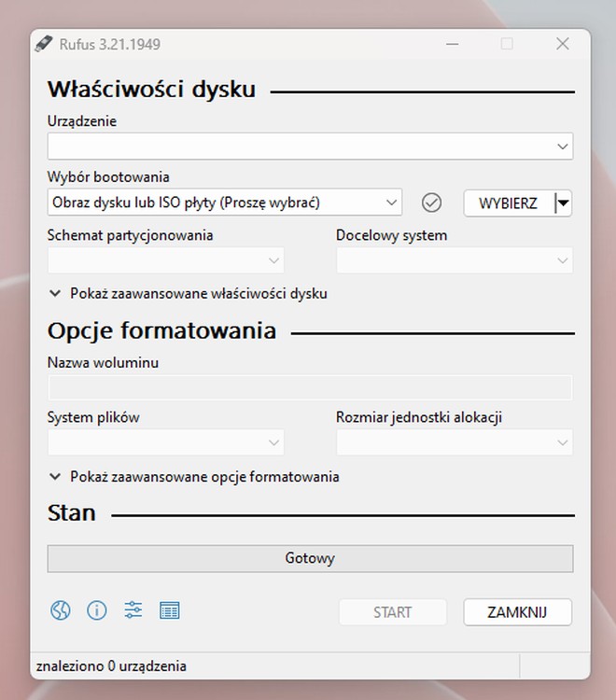Open the settings sliders icon
Image resolution: width=616 pixels, height=700 pixels.
pos(133,610)
